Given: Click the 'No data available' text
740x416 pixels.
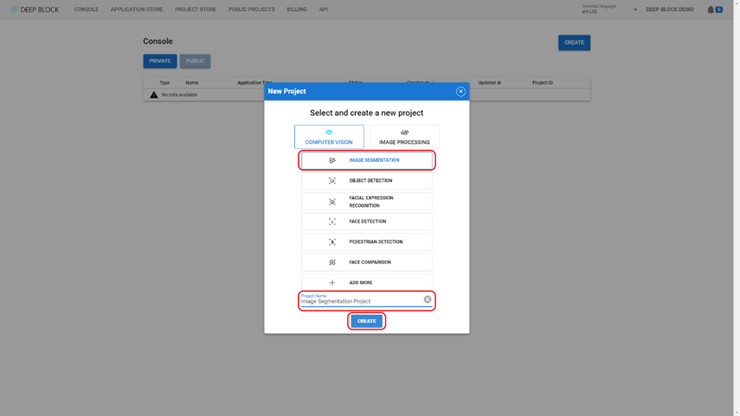Looking at the screenshot, I should point(179,95).
